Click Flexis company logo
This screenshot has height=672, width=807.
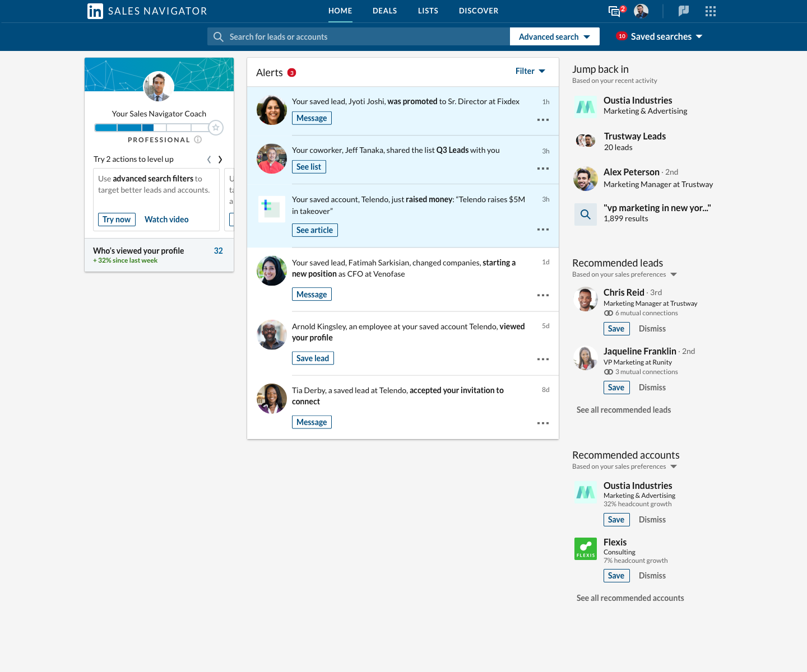coord(586,549)
